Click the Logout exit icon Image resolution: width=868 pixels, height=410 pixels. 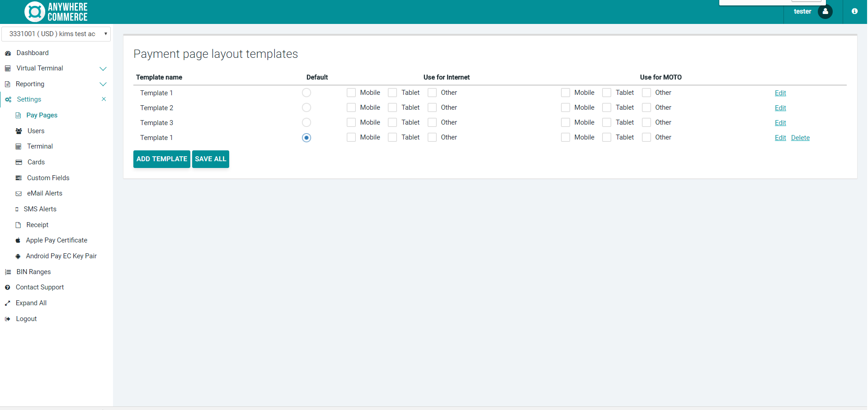coord(7,319)
